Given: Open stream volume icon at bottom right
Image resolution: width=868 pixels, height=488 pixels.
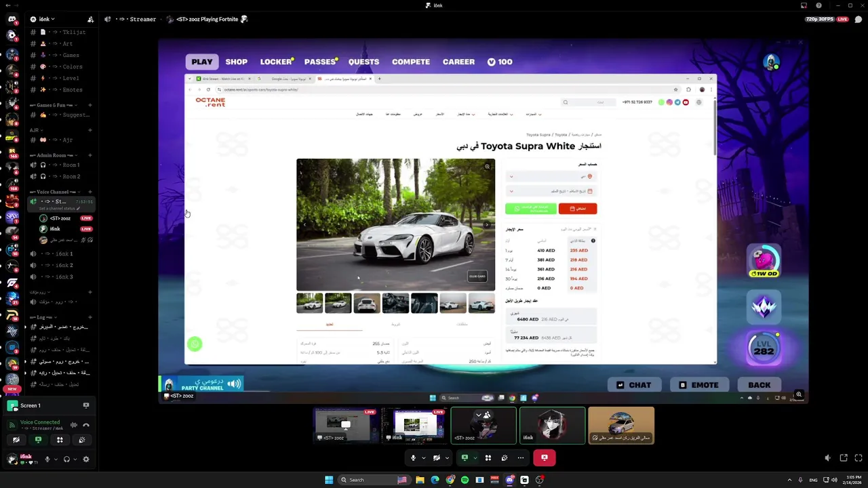Looking at the screenshot, I should coord(829,458).
